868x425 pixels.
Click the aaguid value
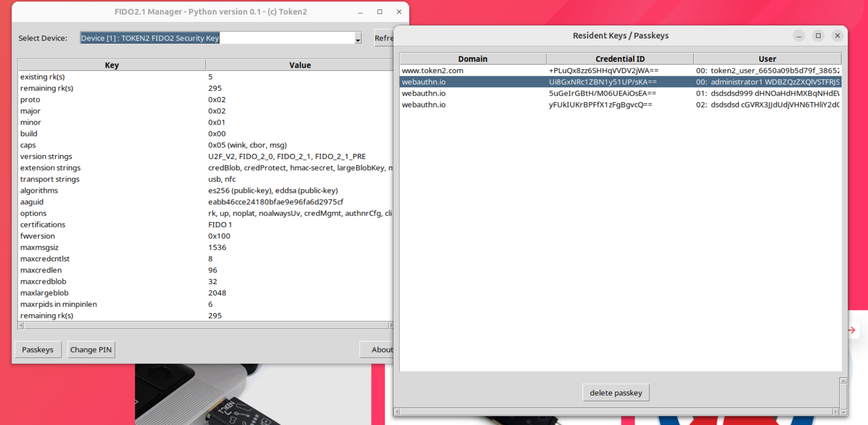pyautogui.click(x=275, y=202)
